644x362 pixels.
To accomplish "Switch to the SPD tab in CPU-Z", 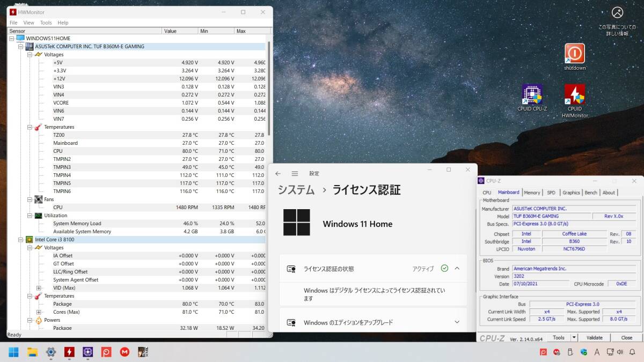I will coord(551,193).
